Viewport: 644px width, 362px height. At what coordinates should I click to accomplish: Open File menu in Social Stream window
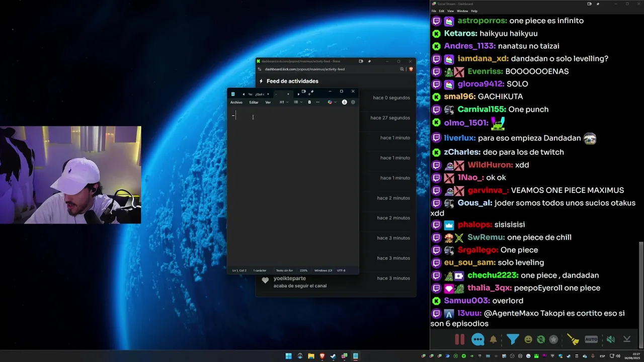434,11
